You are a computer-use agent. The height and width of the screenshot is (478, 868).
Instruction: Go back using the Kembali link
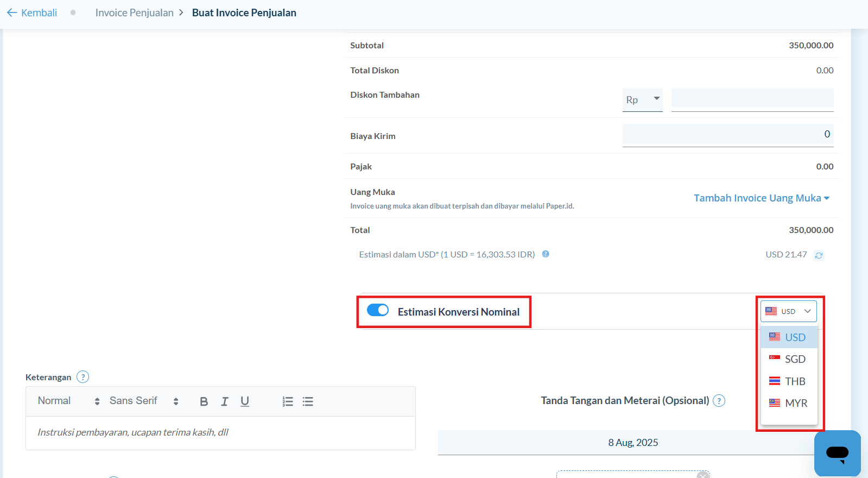(x=32, y=12)
